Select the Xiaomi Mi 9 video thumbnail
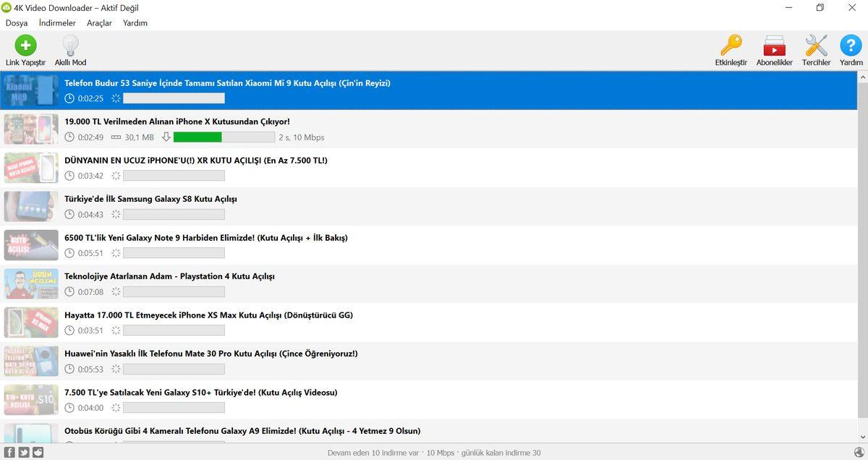 click(31, 90)
